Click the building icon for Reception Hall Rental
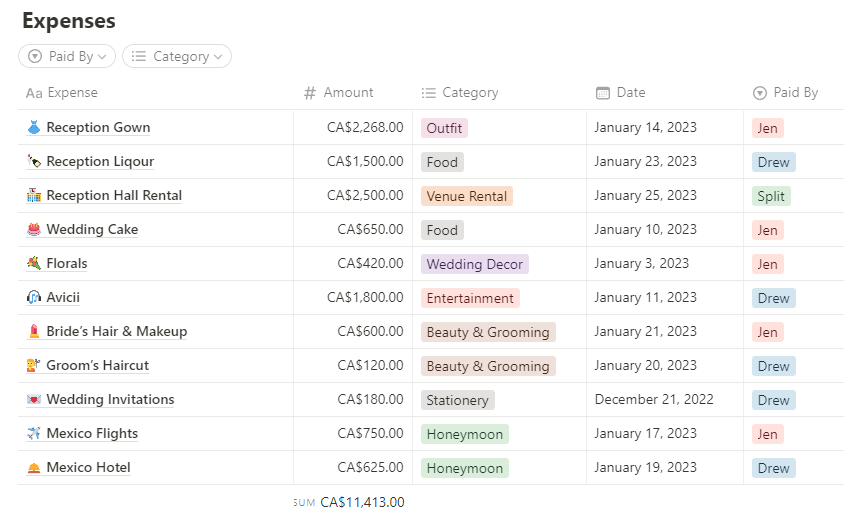 tap(34, 196)
